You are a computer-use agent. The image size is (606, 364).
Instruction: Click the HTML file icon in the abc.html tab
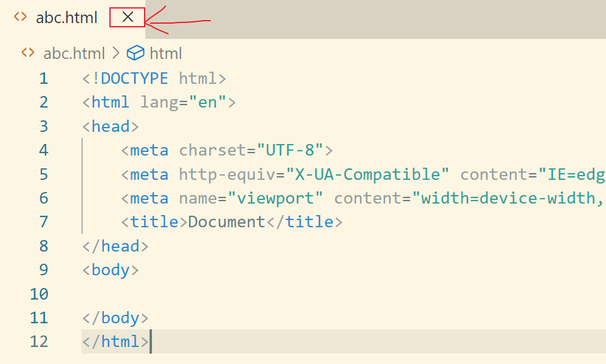(20, 17)
